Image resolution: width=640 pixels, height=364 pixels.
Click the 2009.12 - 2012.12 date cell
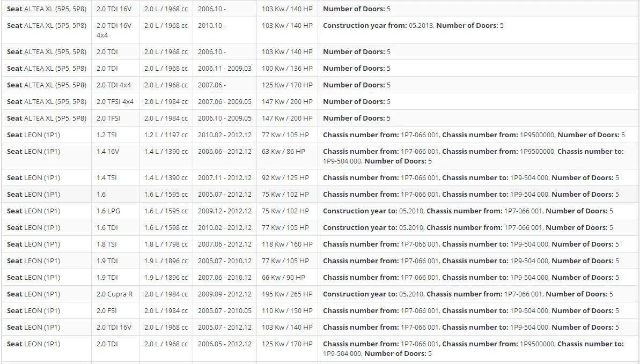point(224,211)
